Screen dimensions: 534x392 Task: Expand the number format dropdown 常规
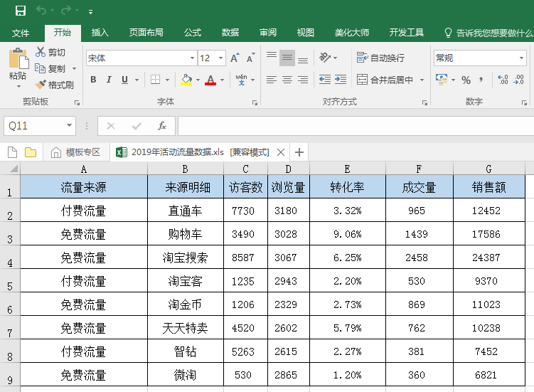pos(521,58)
